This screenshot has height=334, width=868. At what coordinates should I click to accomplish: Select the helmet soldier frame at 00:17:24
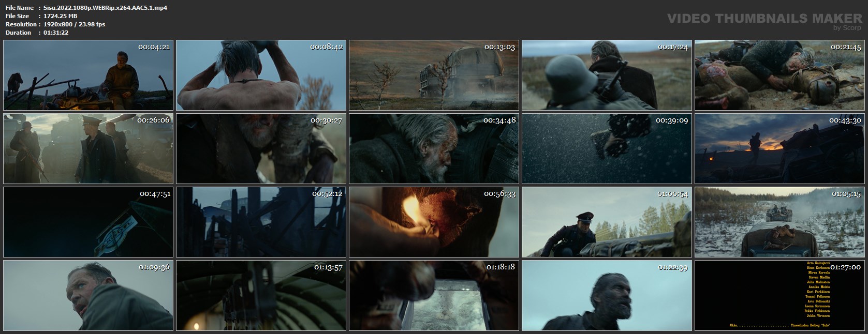607,75
